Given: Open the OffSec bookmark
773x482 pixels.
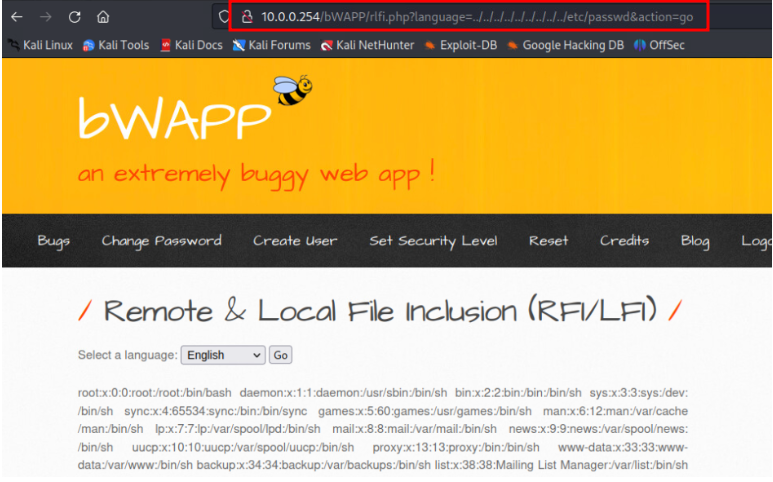Looking at the screenshot, I should [660, 45].
